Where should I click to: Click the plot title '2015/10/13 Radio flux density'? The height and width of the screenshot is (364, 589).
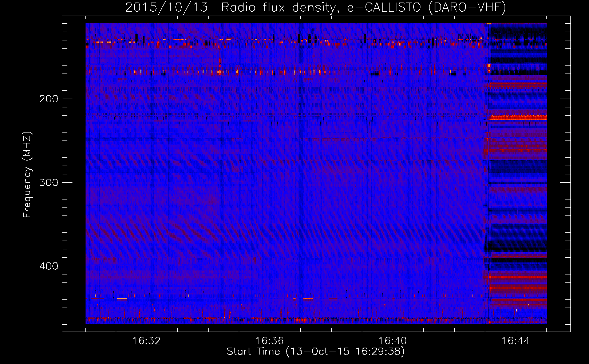tap(316, 7)
